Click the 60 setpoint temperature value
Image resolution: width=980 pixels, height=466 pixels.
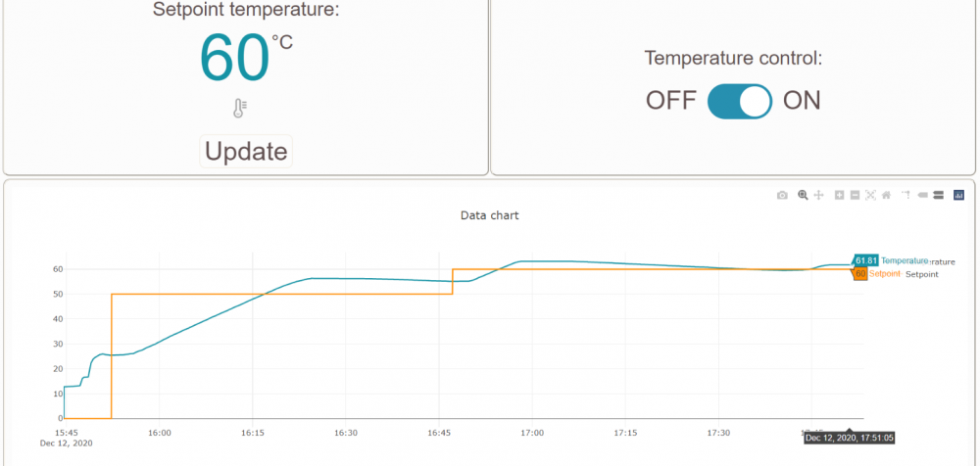click(235, 61)
